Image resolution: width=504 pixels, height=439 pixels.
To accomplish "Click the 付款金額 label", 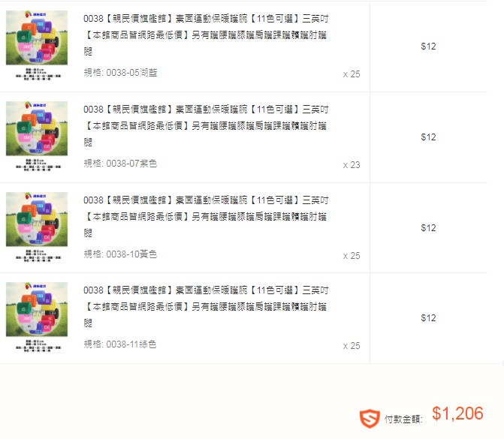I will pyautogui.click(x=403, y=419).
